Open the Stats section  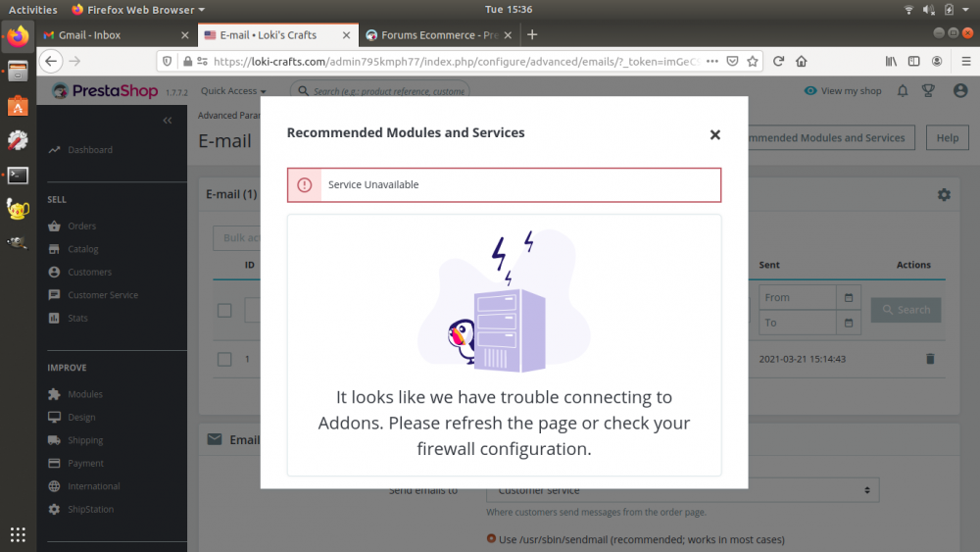pos(77,319)
